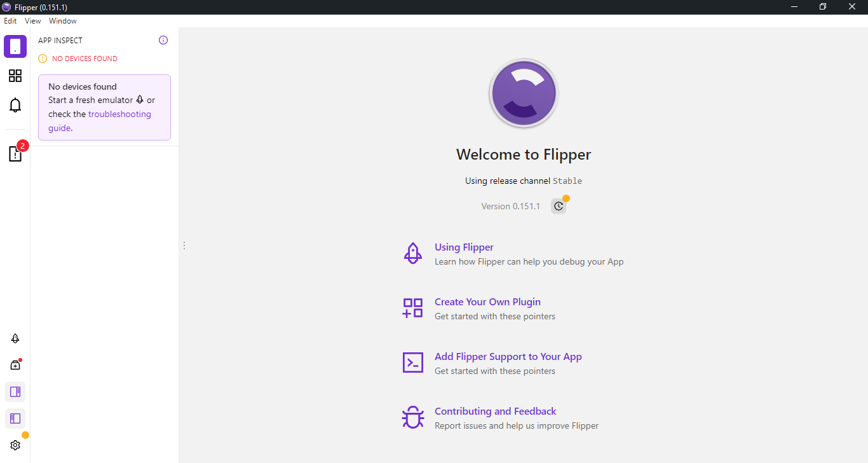Open the Setup Doctor medkit icon
868x463 pixels.
coord(15,365)
